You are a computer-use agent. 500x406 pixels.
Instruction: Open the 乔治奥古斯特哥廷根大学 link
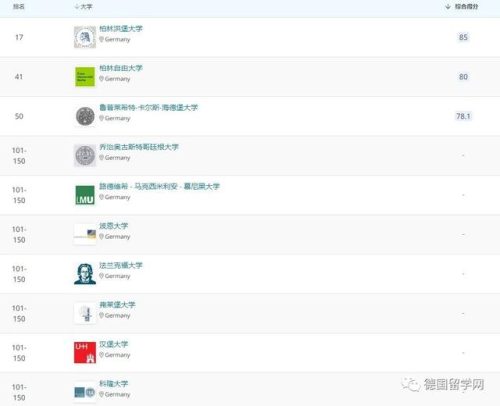[x=139, y=147]
